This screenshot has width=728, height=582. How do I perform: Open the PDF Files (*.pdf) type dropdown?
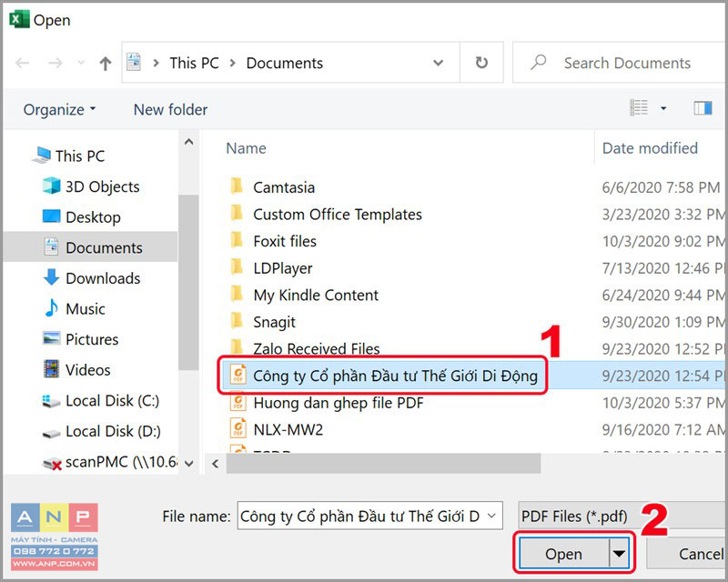coord(622,516)
